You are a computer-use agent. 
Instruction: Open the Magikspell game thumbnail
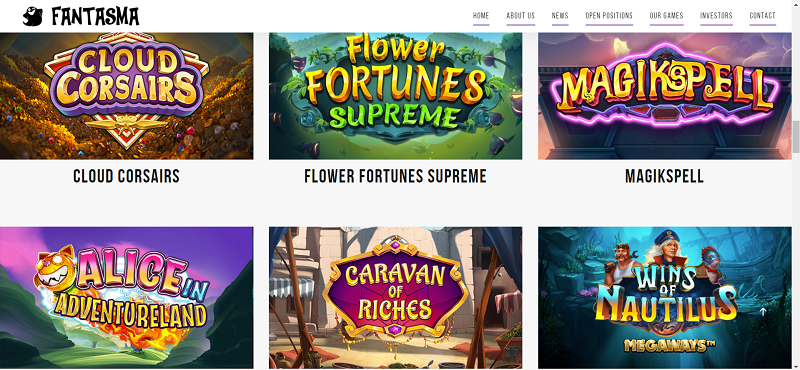tap(665, 96)
